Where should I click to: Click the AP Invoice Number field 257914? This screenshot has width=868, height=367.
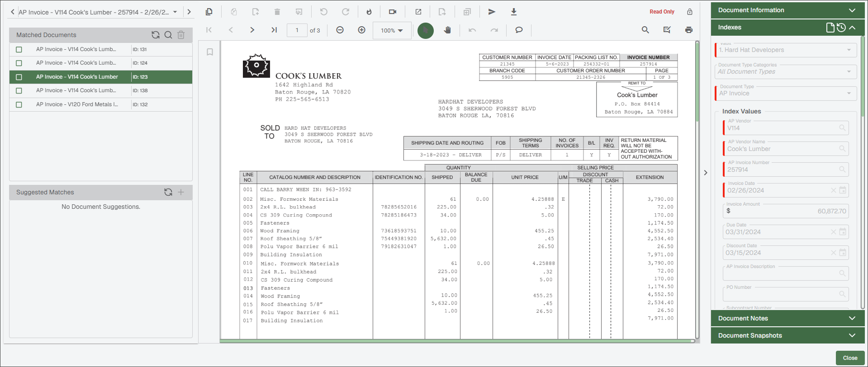[x=786, y=169]
